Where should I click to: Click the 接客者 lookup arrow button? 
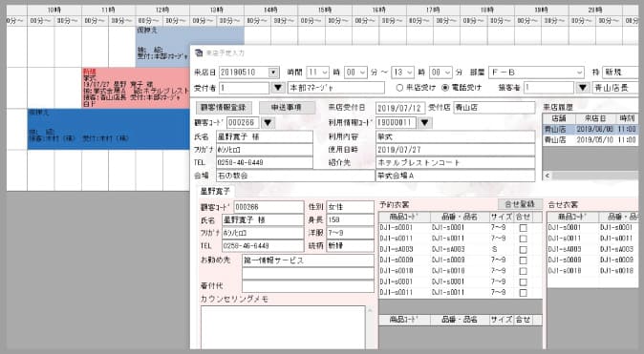point(583,88)
